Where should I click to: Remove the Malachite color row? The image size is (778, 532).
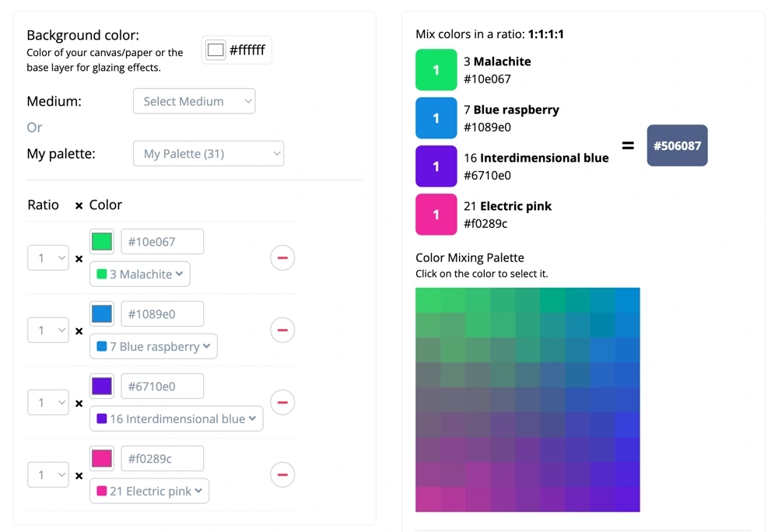tap(282, 257)
